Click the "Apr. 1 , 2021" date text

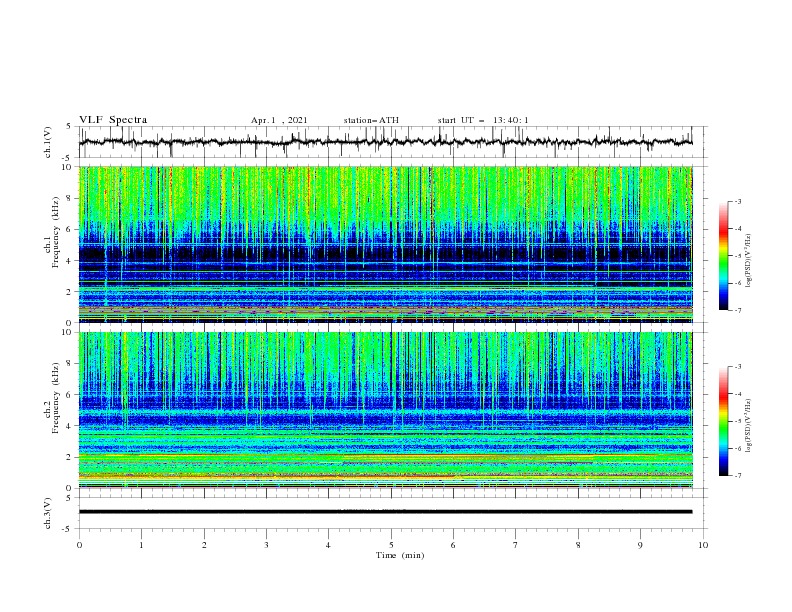coord(279,120)
